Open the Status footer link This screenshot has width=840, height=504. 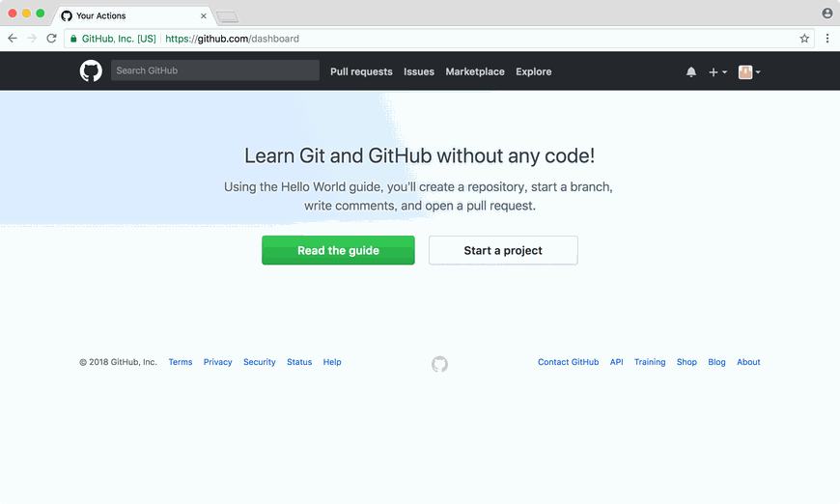(x=299, y=362)
